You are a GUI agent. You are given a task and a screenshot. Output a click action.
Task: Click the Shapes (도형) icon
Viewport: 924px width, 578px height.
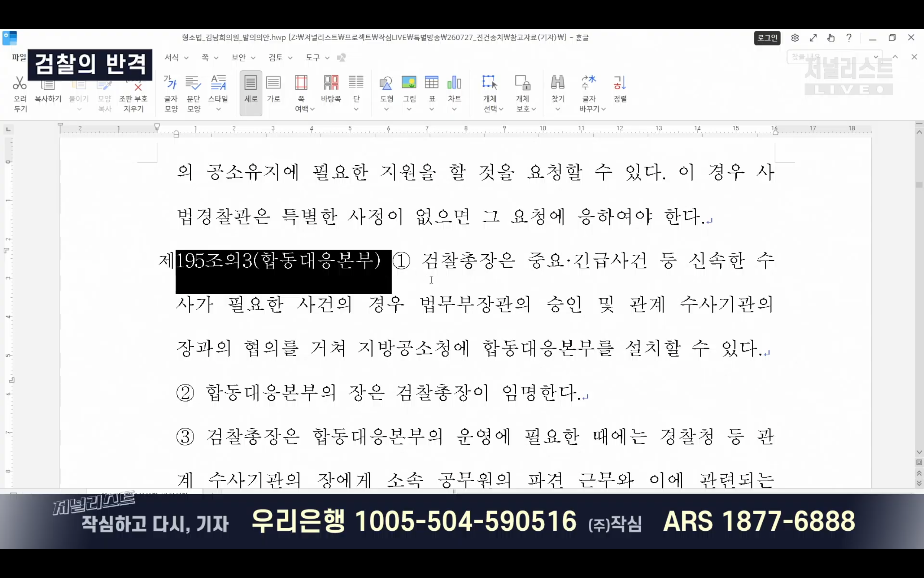point(386,82)
